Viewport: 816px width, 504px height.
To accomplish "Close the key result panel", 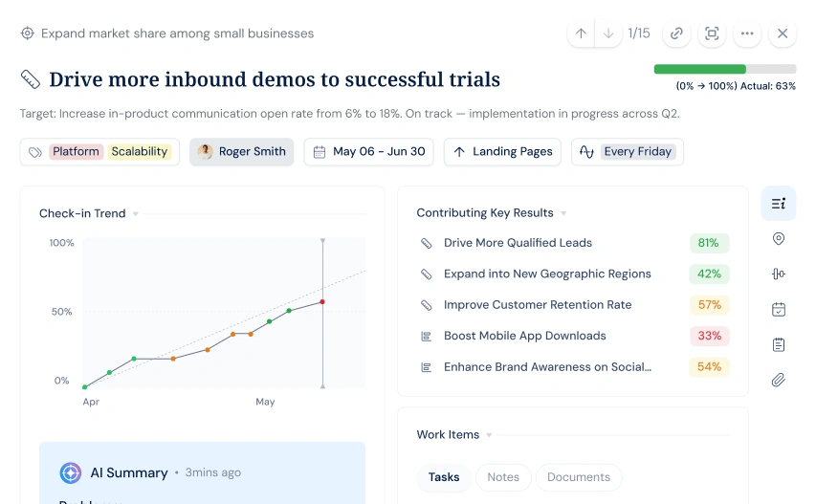I will 783,33.
